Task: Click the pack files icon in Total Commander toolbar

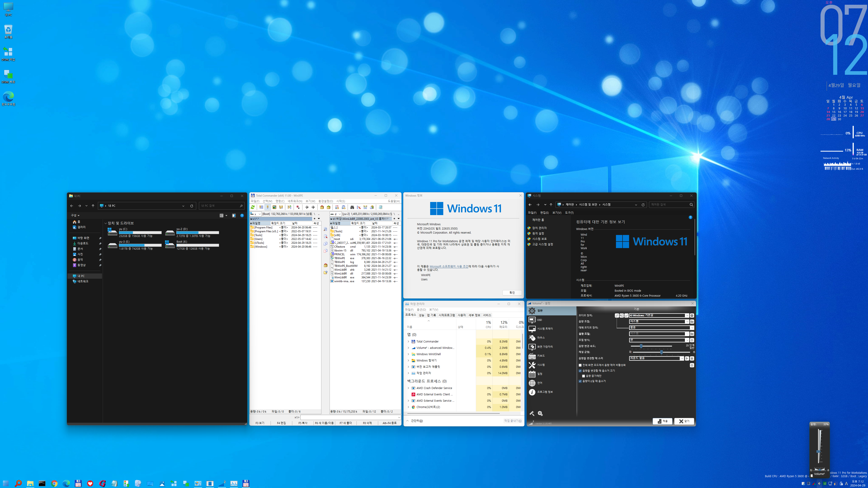Action: click(322, 207)
